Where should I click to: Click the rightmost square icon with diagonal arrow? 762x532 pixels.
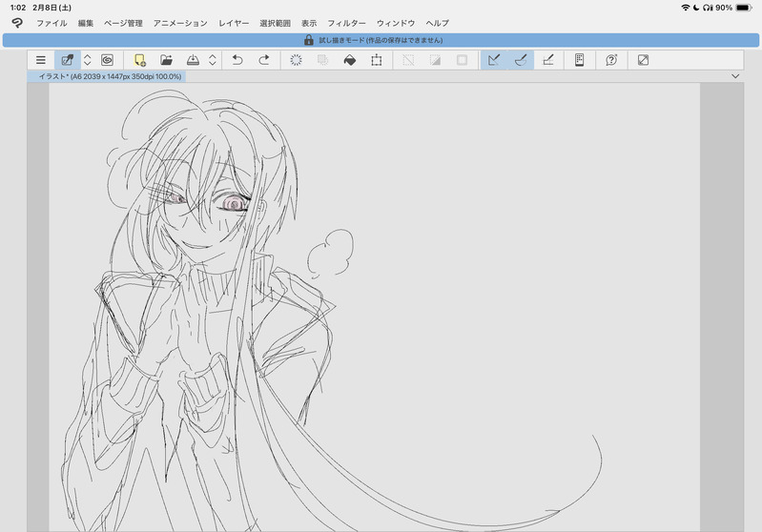click(643, 60)
